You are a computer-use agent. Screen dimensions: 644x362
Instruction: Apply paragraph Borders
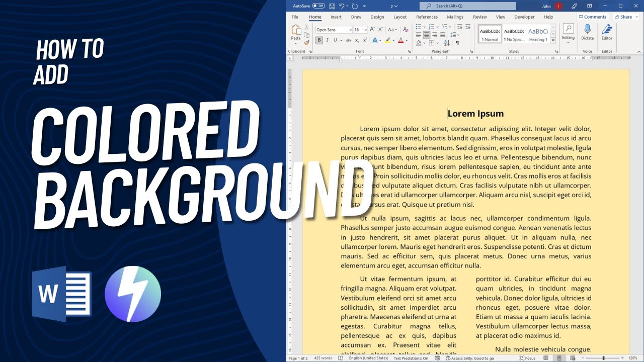point(433,43)
